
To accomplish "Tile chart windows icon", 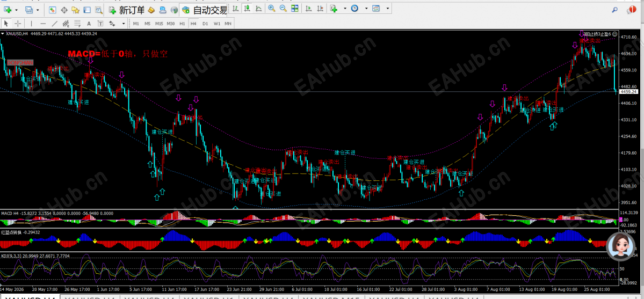I will point(295,8).
